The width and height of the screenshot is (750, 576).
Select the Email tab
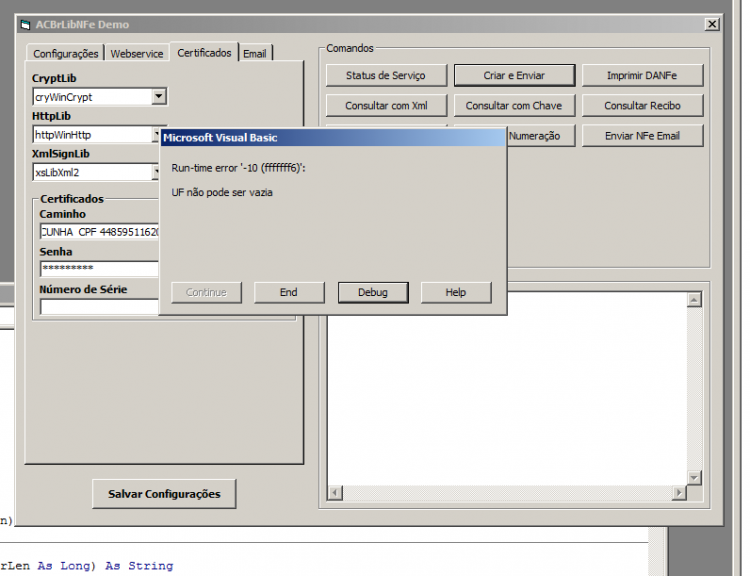coord(255,54)
